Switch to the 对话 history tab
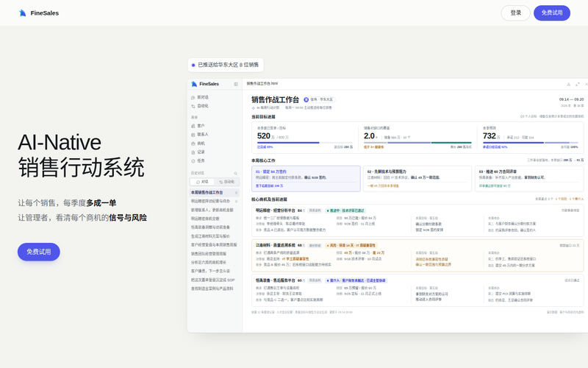Viewport: 588px width, 368px height. click(203, 182)
